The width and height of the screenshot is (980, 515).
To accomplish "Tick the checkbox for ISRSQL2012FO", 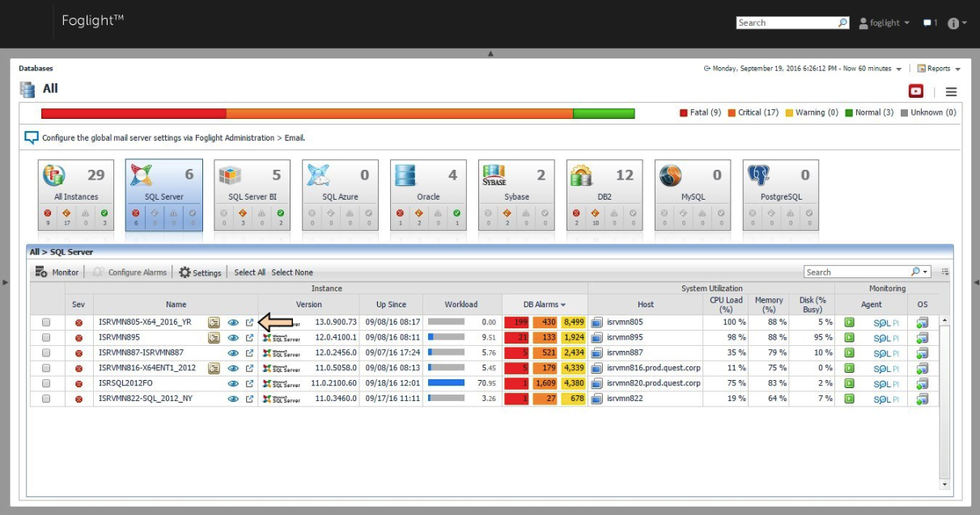I will coord(46,383).
